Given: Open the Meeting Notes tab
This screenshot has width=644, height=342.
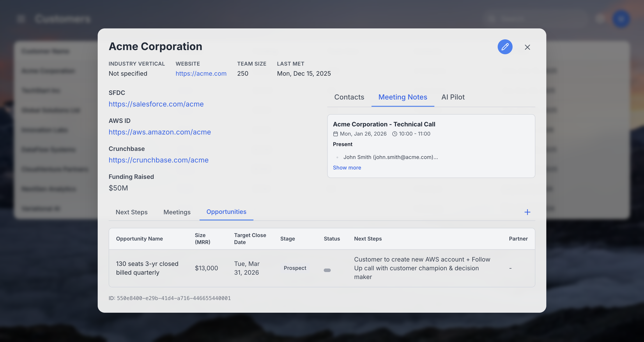Looking at the screenshot, I should point(403,97).
